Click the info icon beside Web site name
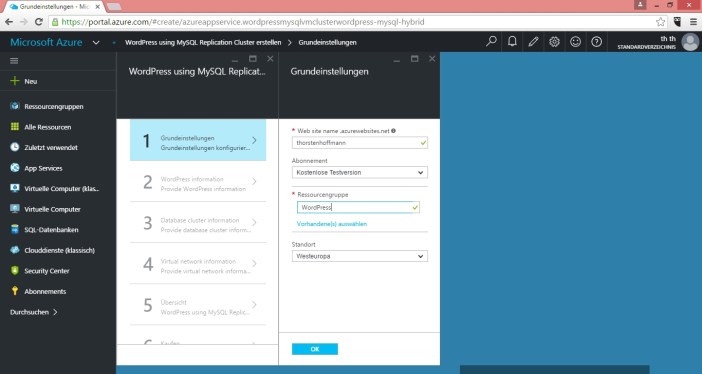Viewport: 702px width, 374px height. click(393, 131)
